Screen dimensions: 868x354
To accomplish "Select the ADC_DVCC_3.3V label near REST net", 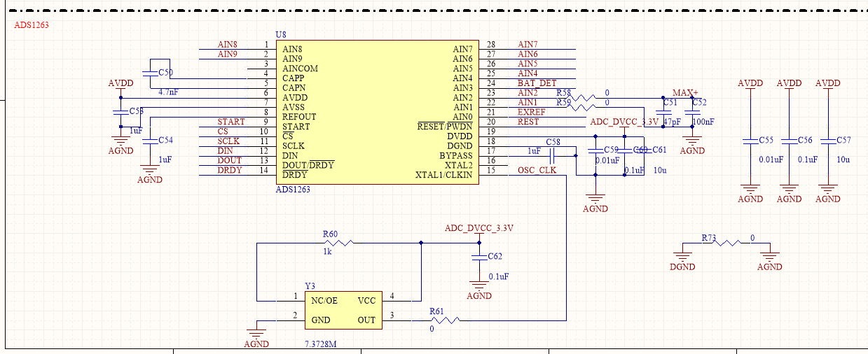I will [625, 122].
